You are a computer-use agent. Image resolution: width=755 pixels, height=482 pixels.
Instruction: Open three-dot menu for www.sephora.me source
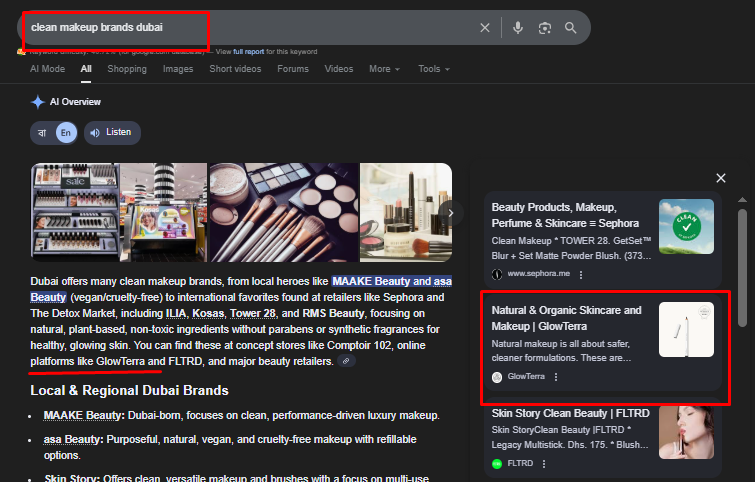pyautogui.click(x=581, y=274)
